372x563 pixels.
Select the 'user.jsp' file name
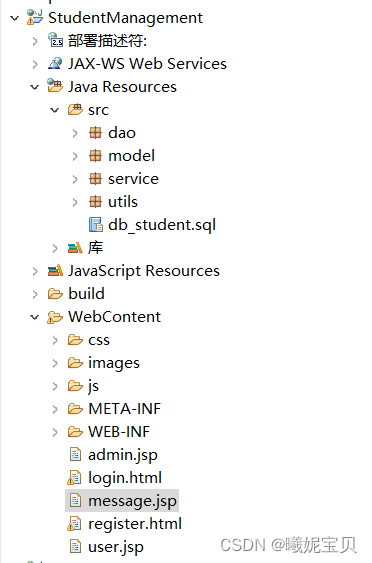click(x=116, y=547)
